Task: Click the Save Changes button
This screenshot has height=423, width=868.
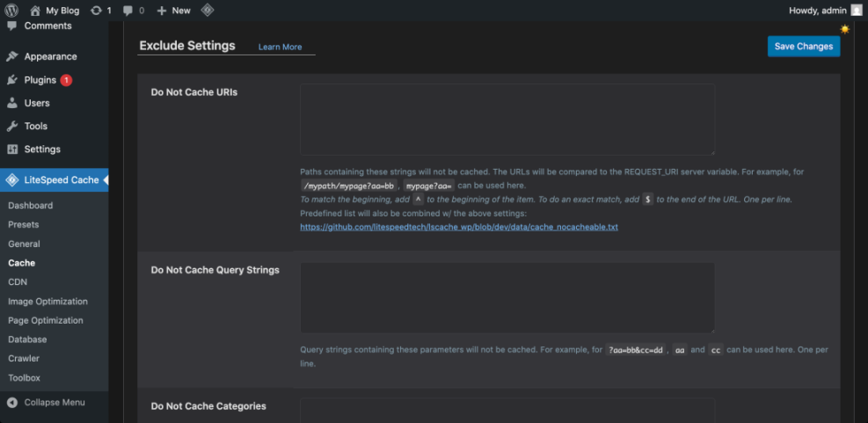Action: 803,47
